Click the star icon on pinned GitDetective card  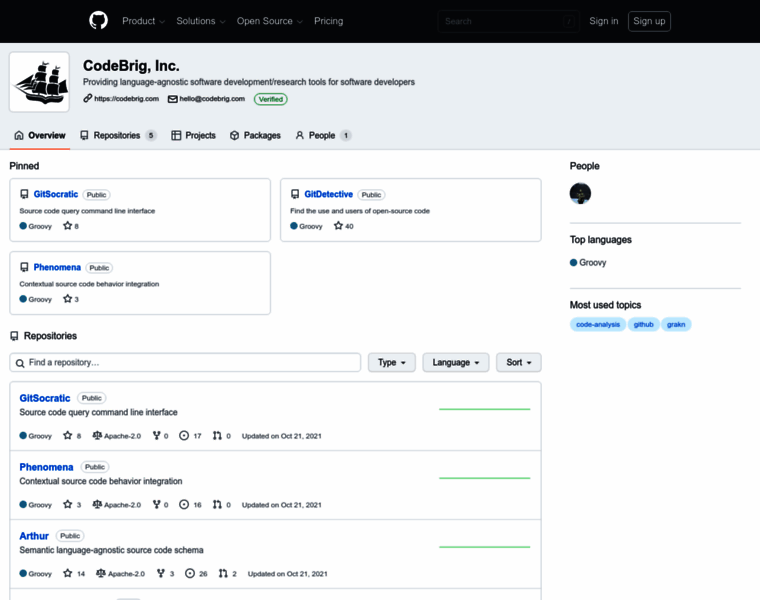coord(338,226)
